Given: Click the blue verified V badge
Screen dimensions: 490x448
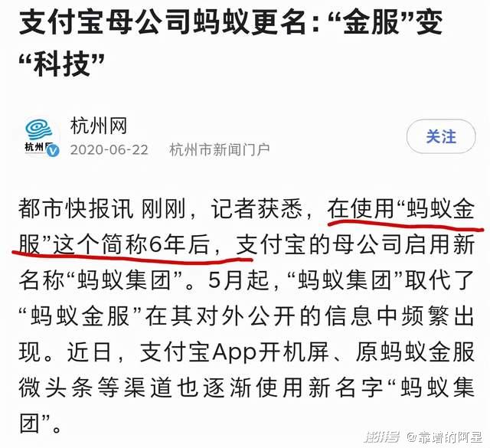Looking at the screenshot, I should click(x=53, y=151).
